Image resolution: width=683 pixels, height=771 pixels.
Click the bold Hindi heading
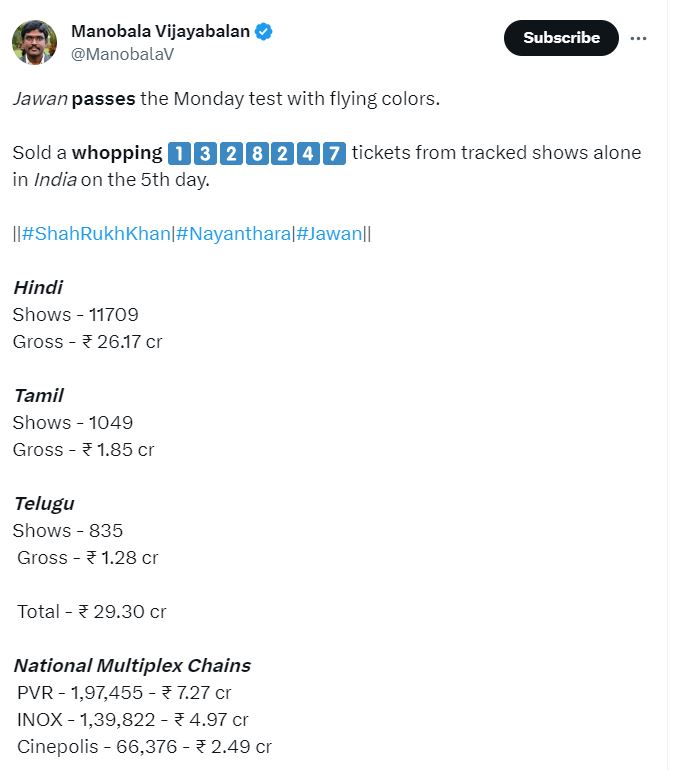(x=38, y=287)
